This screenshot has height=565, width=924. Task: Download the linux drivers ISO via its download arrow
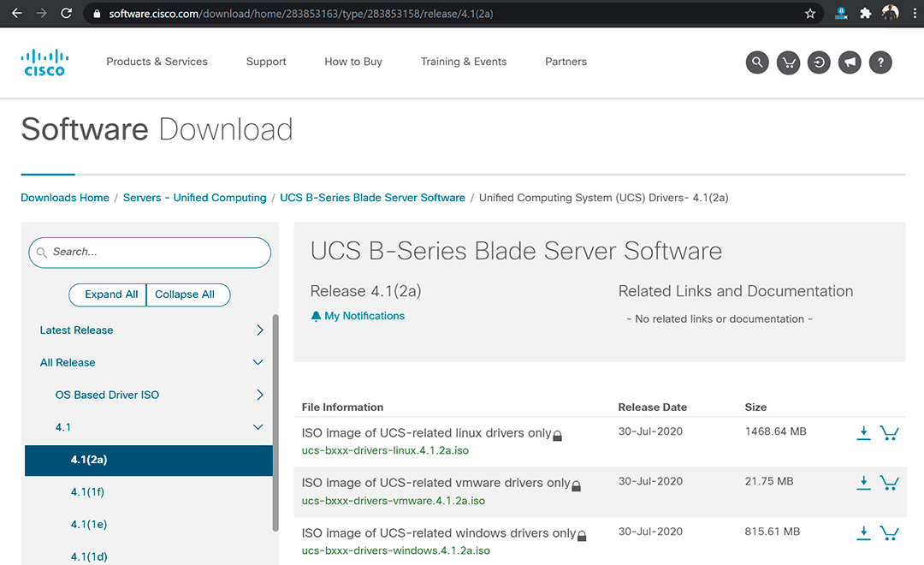pos(863,433)
